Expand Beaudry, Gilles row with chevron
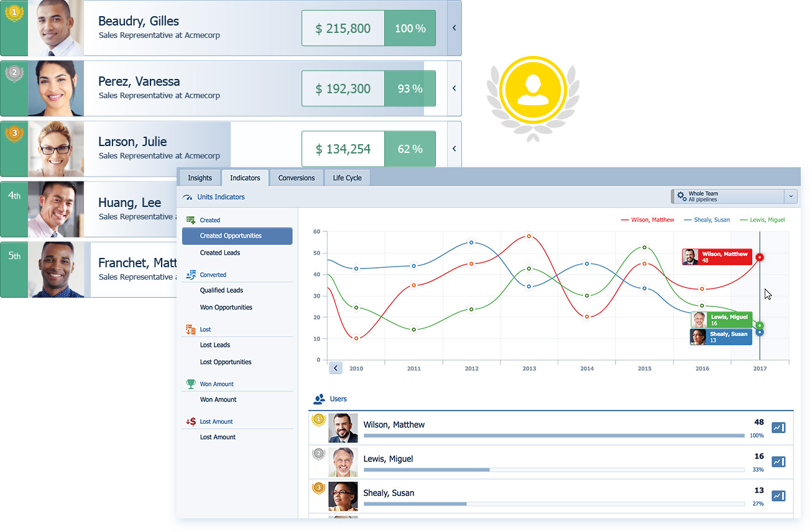The image size is (812, 532). (454, 28)
